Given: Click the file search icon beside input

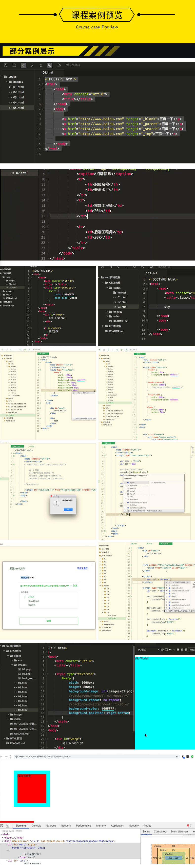Looking at the screenshot, I should 59,65.
